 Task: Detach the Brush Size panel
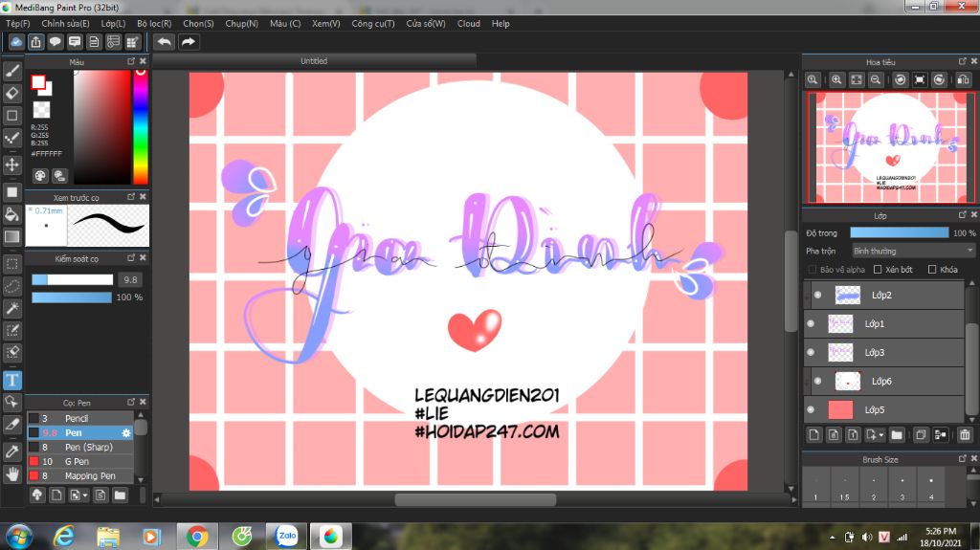pos(963,459)
